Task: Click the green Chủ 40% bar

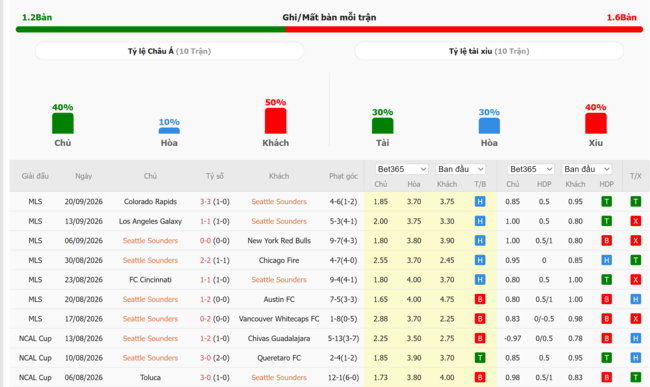Action: (63, 123)
